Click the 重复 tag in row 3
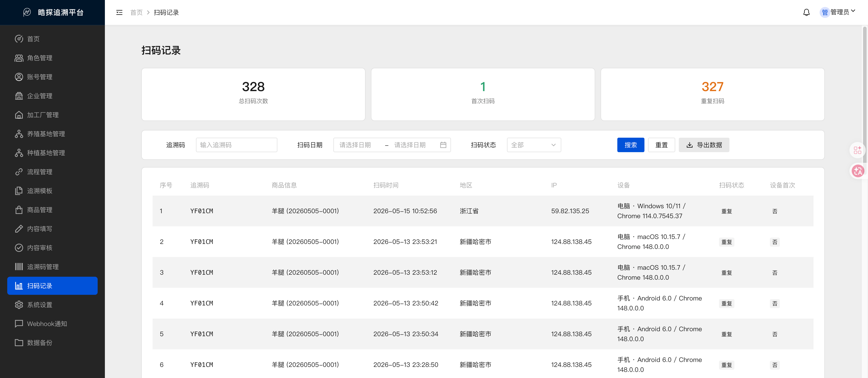This screenshot has width=868, height=378. click(726, 273)
